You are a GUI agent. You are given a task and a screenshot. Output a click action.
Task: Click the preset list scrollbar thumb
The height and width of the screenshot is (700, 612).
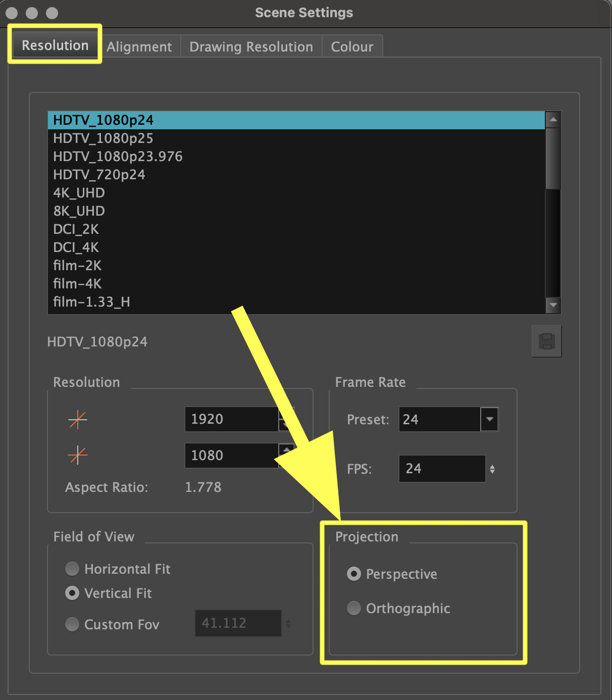pyautogui.click(x=553, y=158)
